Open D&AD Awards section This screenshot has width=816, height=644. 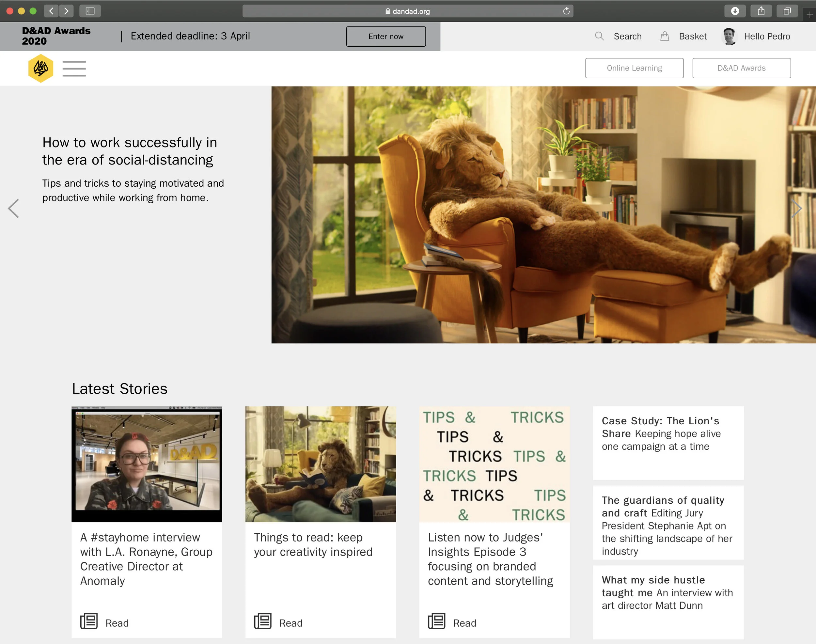tap(741, 68)
